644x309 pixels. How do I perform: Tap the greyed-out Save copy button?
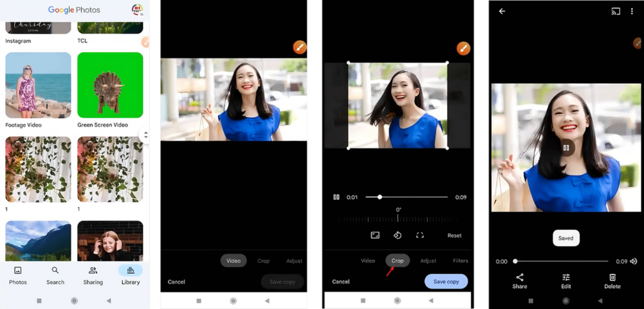tap(282, 282)
